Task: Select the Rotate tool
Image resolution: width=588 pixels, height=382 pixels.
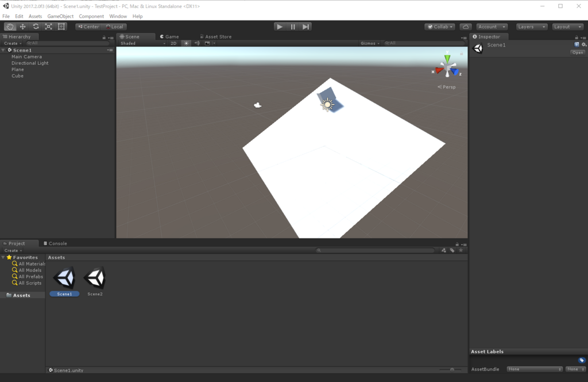Action: click(36, 26)
